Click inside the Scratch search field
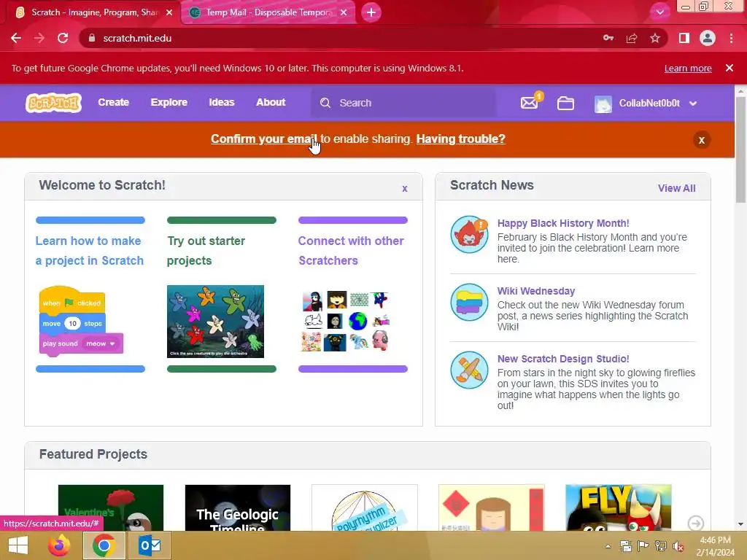 click(403, 103)
